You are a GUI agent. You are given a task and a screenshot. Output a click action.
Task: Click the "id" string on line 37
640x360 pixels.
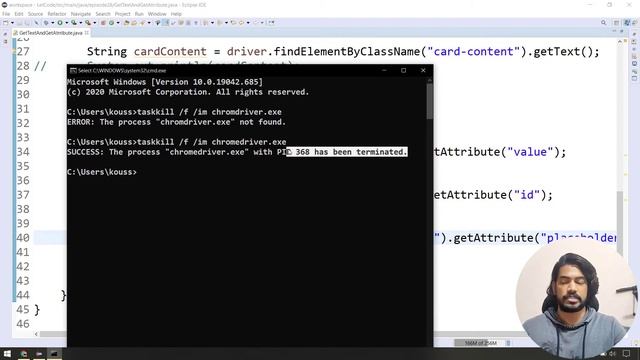pos(527,195)
